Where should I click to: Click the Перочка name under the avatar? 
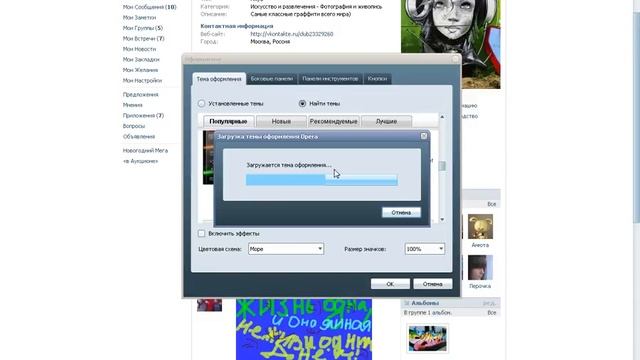coord(480,286)
